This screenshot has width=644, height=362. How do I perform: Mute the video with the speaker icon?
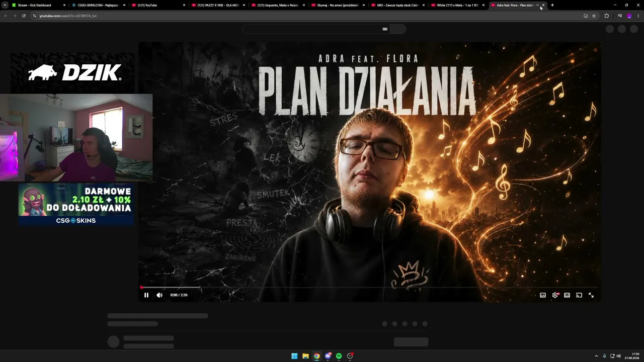point(159,295)
